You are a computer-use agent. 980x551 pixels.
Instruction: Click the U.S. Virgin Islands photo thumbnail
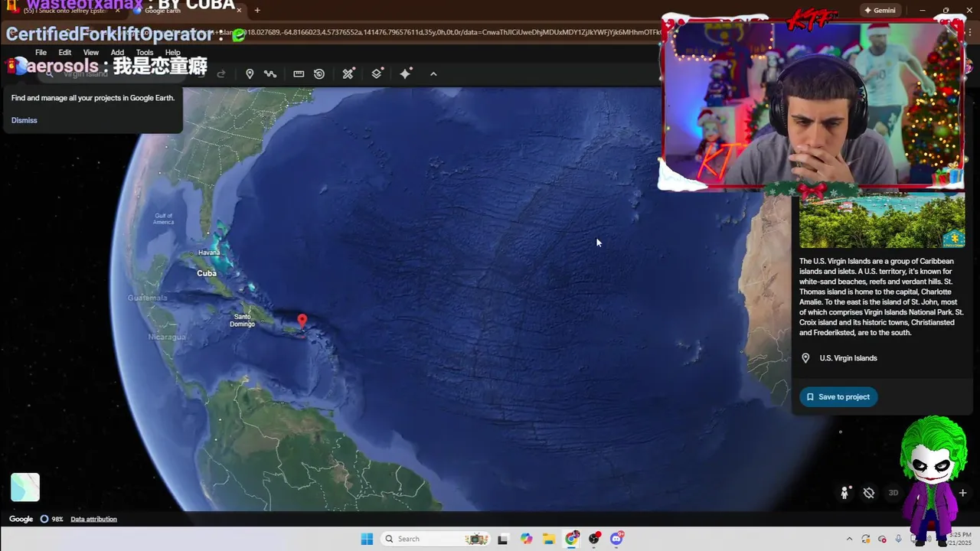tap(882, 220)
